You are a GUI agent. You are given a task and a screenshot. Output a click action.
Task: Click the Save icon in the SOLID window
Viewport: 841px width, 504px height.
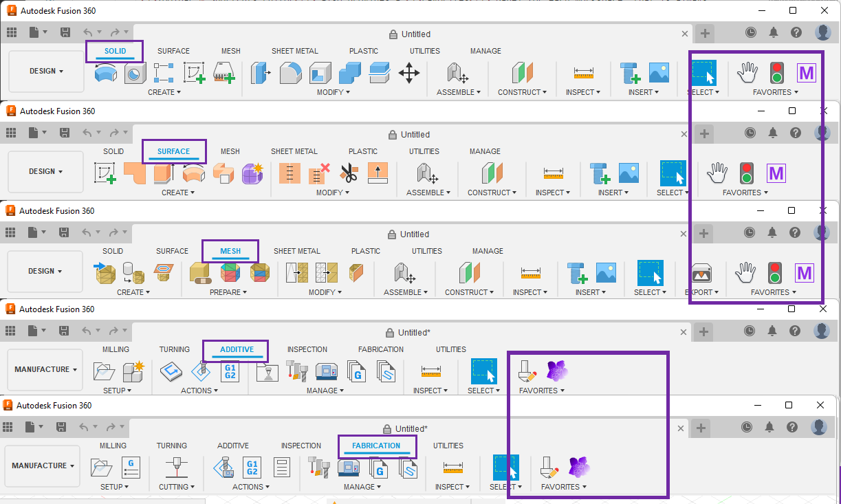click(65, 32)
